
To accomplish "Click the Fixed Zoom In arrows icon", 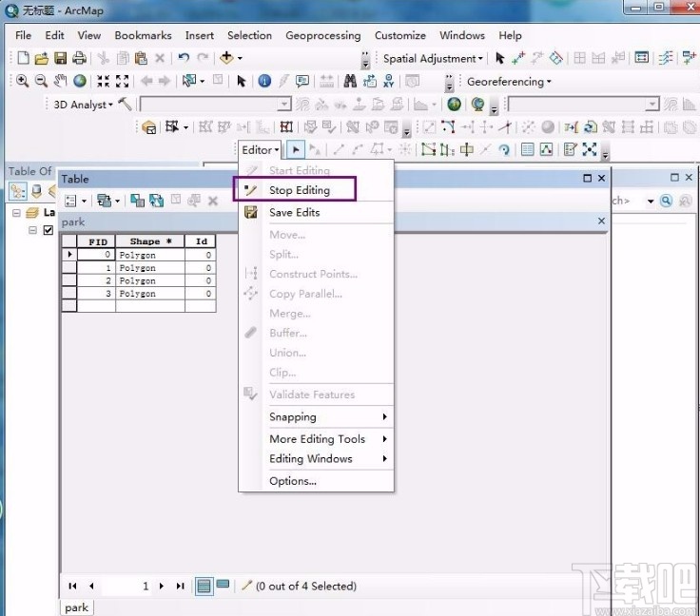I will pyautogui.click(x=103, y=81).
